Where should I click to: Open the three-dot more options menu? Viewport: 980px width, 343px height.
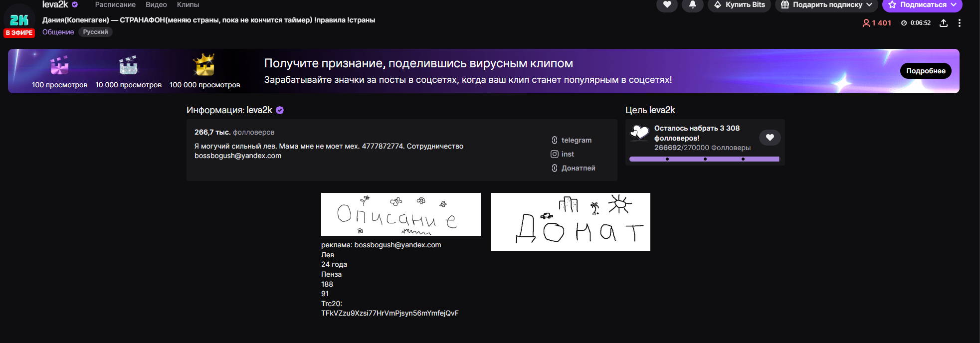(960, 23)
